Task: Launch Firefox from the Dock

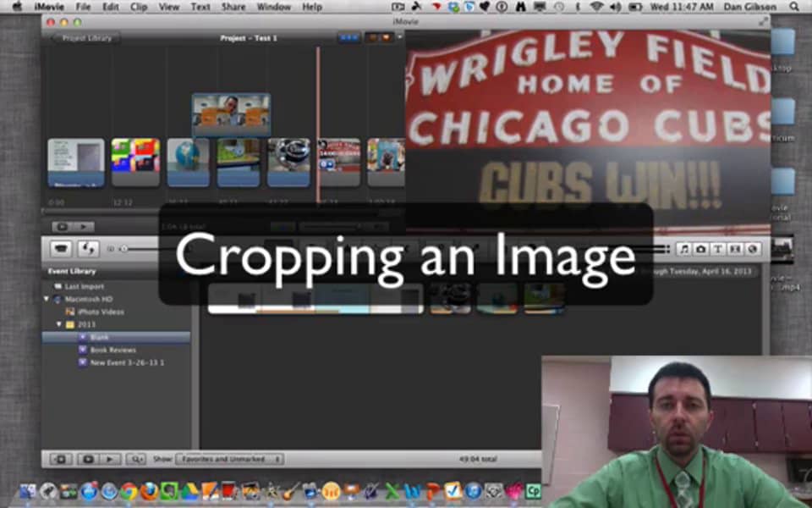Action: pos(149,490)
